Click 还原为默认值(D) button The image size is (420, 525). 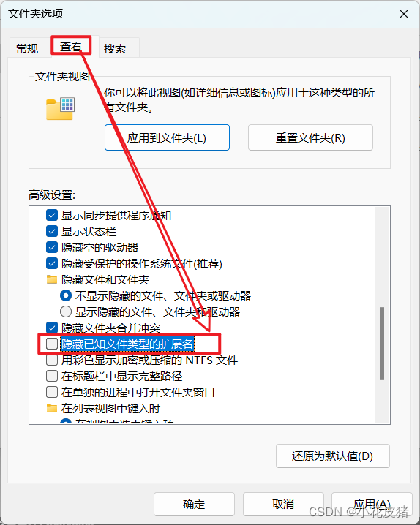point(333,456)
